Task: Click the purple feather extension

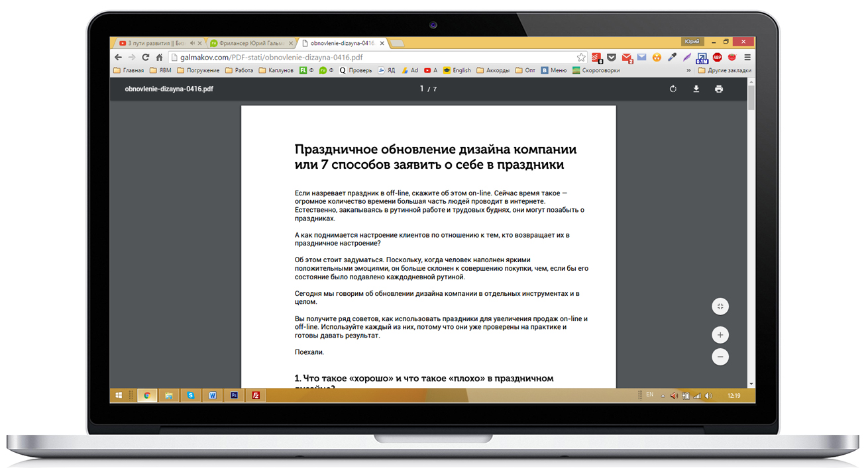Action: (x=687, y=58)
